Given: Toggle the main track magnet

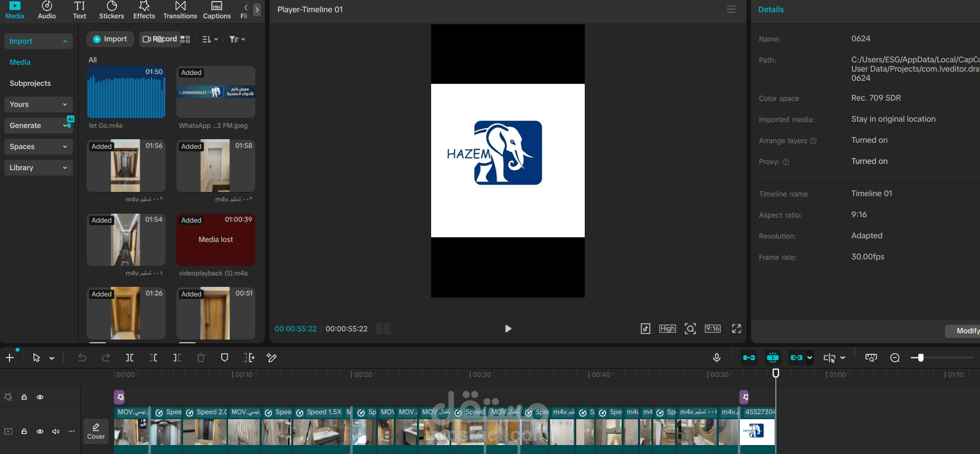Looking at the screenshot, I should click(x=749, y=358).
